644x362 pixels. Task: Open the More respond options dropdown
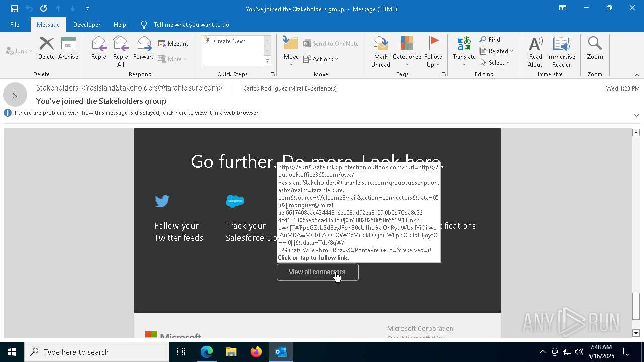pos(173,59)
